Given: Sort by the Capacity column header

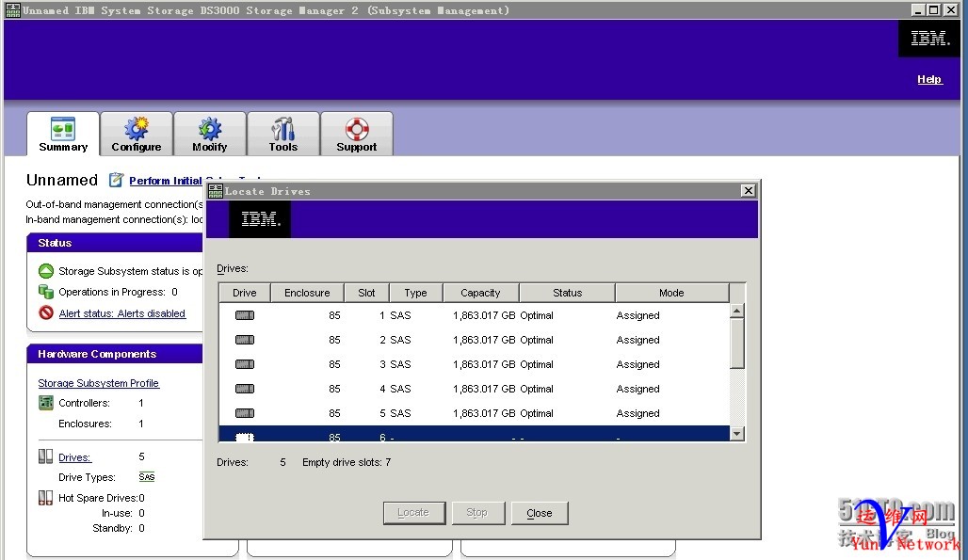Looking at the screenshot, I should [480, 293].
